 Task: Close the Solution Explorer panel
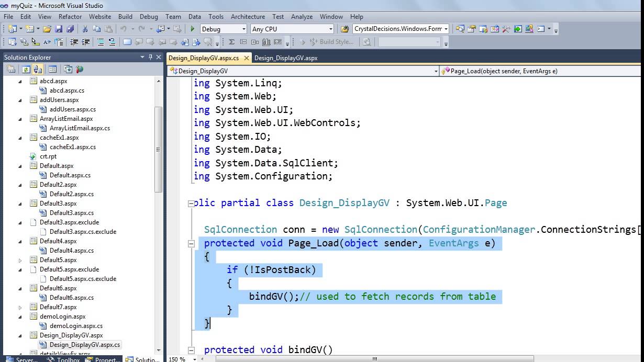coord(159,57)
